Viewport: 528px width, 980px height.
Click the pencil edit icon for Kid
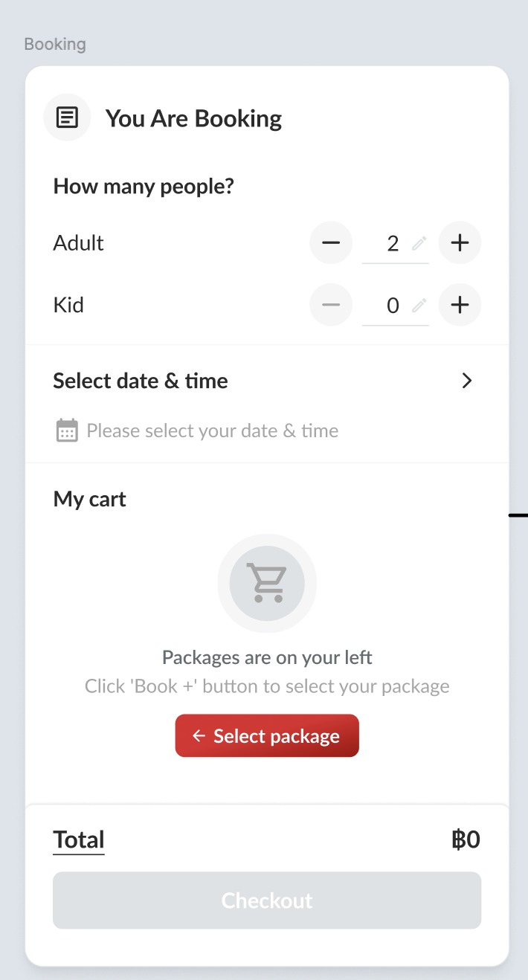point(419,305)
